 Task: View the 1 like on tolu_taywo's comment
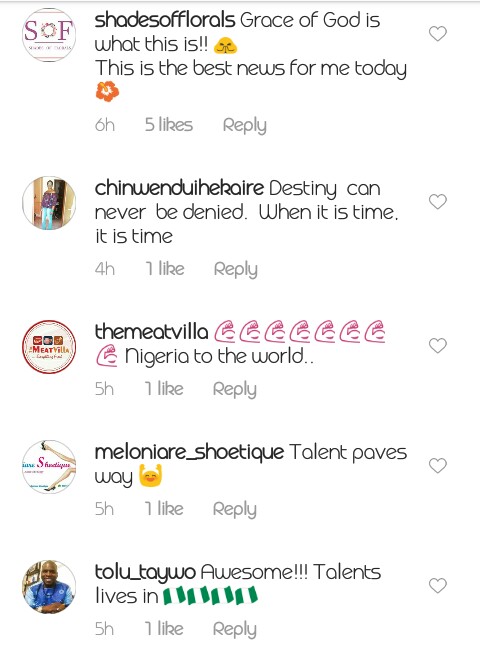[x=164, y=629]
